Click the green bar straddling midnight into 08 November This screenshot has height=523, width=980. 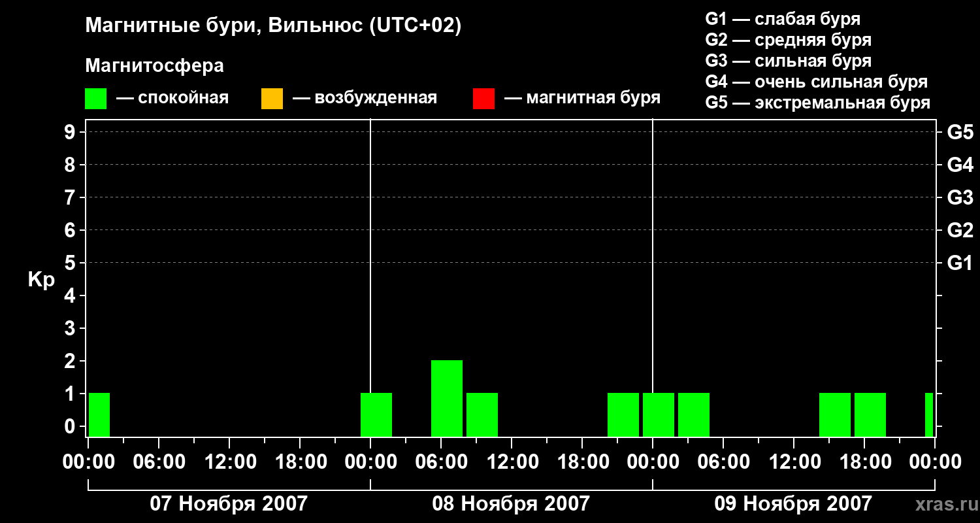[376, 414]
